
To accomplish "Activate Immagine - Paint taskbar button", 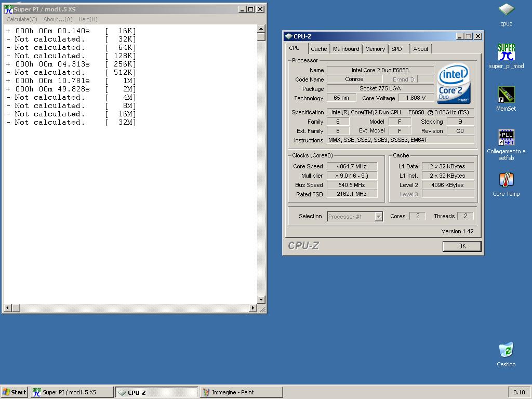I will click(x=241, y=392).
